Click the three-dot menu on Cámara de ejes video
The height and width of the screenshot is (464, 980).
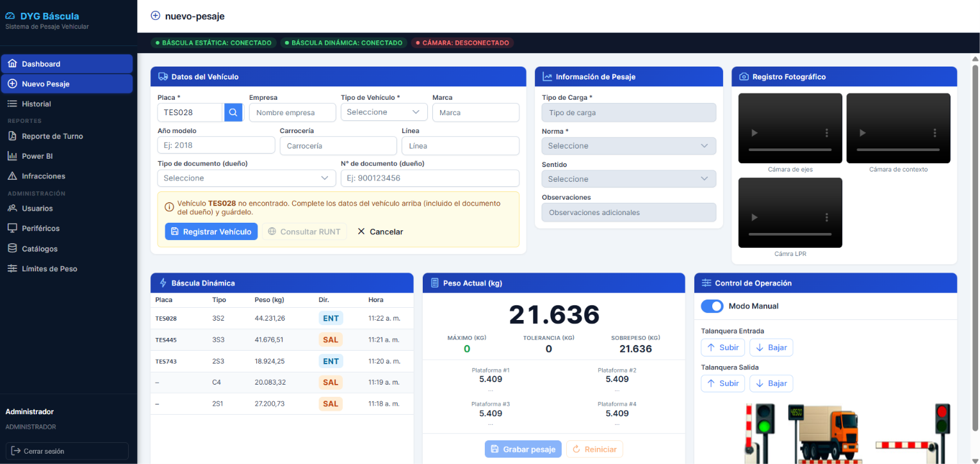click(827, 132)
